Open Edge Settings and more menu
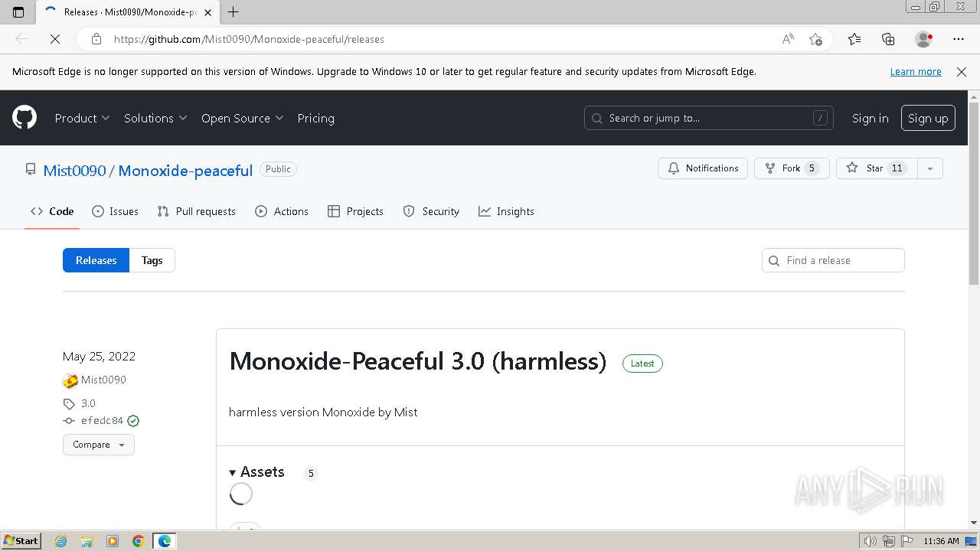Screen dimensions: 980x551 [x=959, y=39]
